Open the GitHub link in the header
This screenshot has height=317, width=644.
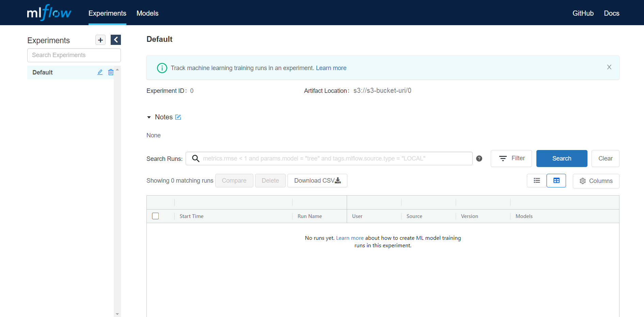[x=583, y=13]
